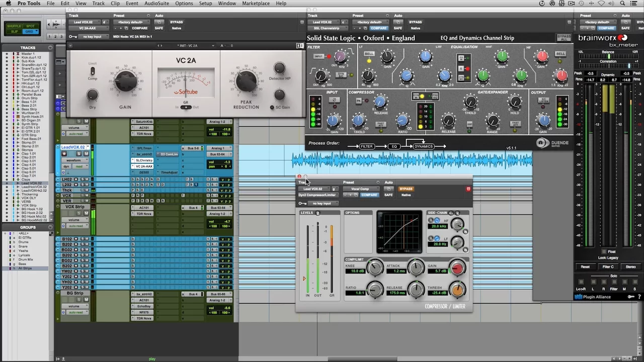
Task: Open the VC 2A factory default preset dropdown
Action: coord(131,22)
